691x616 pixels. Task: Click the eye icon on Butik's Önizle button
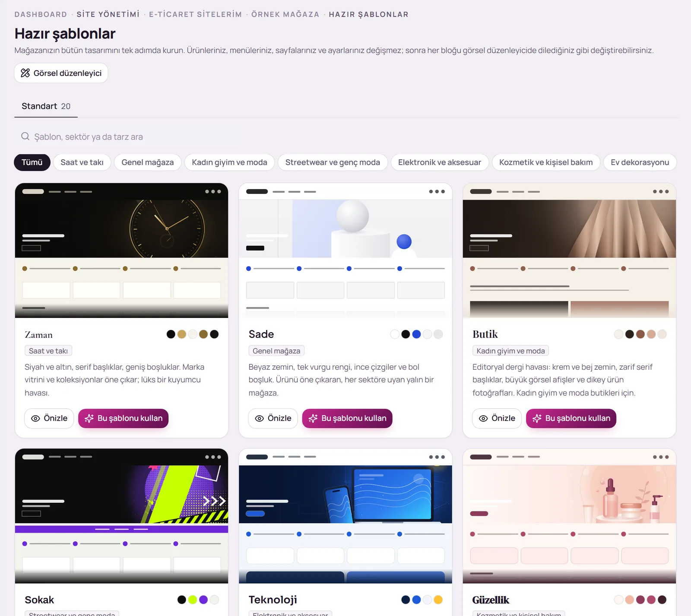point(483,419)
